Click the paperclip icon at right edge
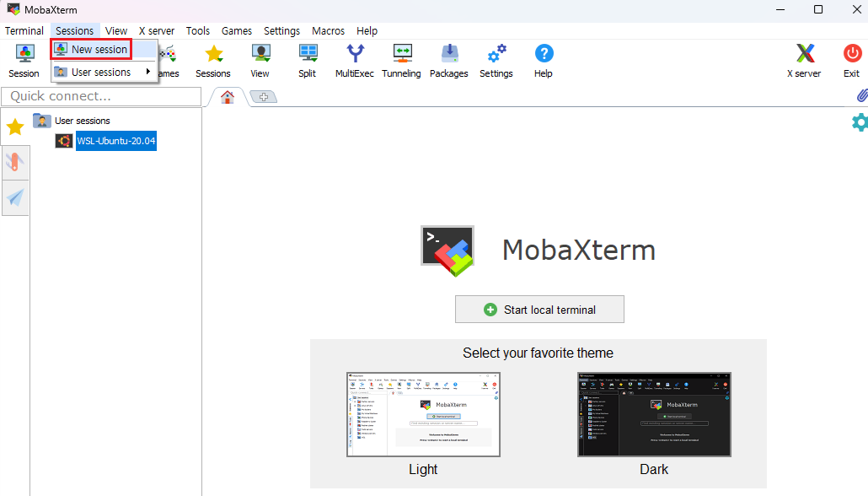 click(861, 95)
